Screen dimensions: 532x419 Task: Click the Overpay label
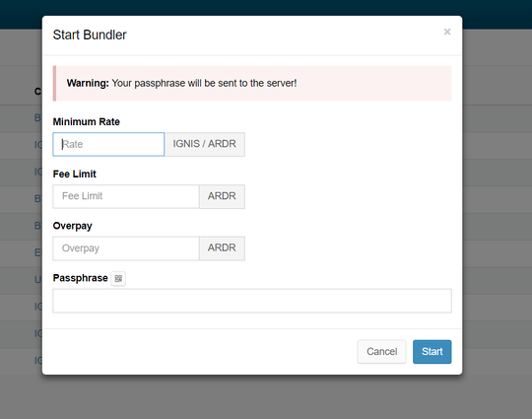72,226
